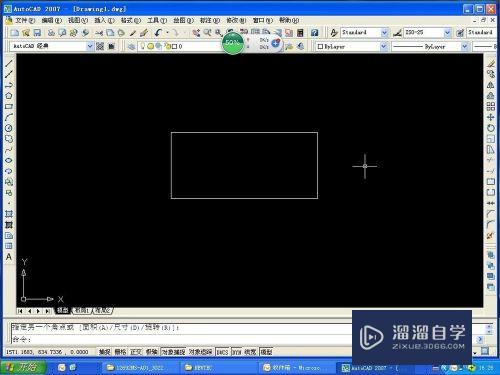The width and height of the screenshot is (500, 375).
Task: Click the Text Style icon
Action: (334, 33)
